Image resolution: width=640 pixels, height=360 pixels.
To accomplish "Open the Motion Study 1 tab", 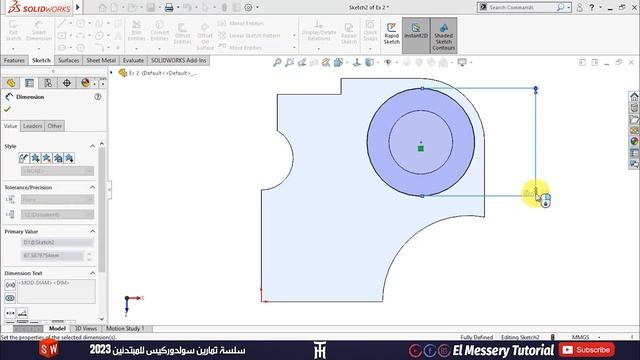I will coord(125,329).
